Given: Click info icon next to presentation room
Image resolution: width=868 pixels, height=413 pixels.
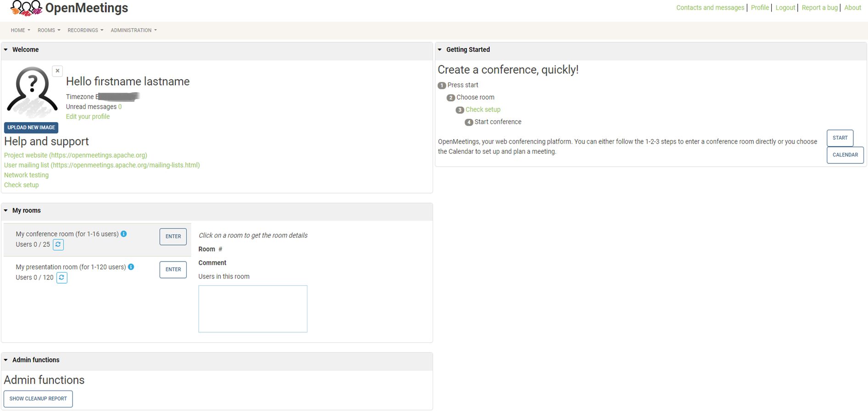Looking at the screenshot, I should [x=131, y=267].
